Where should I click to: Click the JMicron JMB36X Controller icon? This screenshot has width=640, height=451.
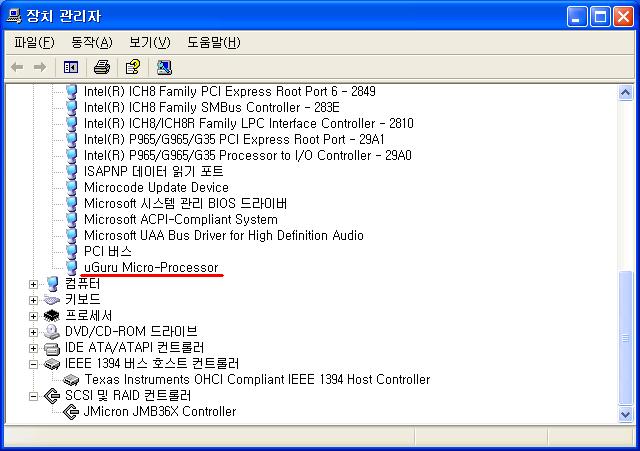pos(71,411)
